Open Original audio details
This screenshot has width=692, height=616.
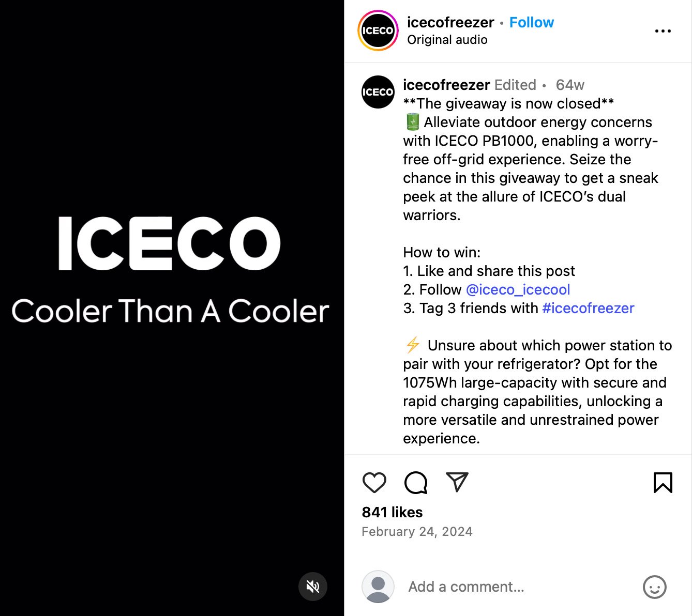(x=447, y=39)
